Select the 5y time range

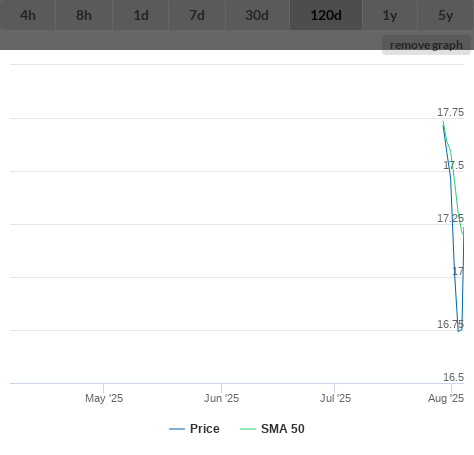[445, 15]
